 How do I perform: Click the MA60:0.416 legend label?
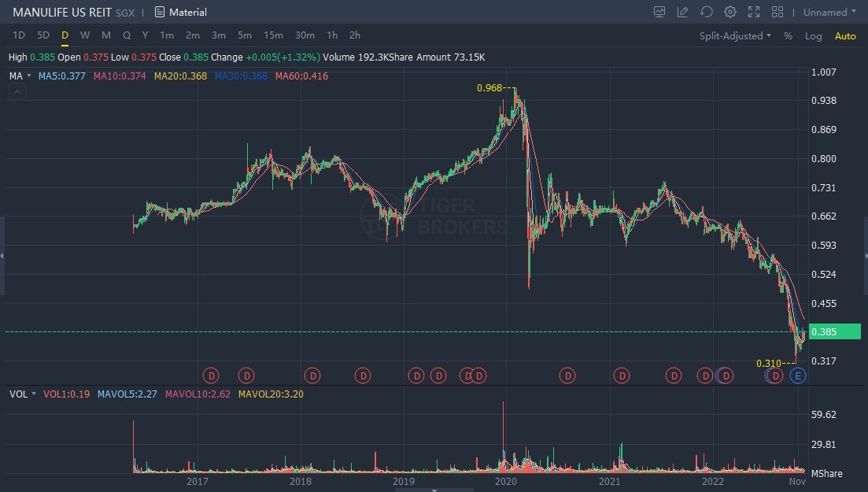[x=301, y=76]
